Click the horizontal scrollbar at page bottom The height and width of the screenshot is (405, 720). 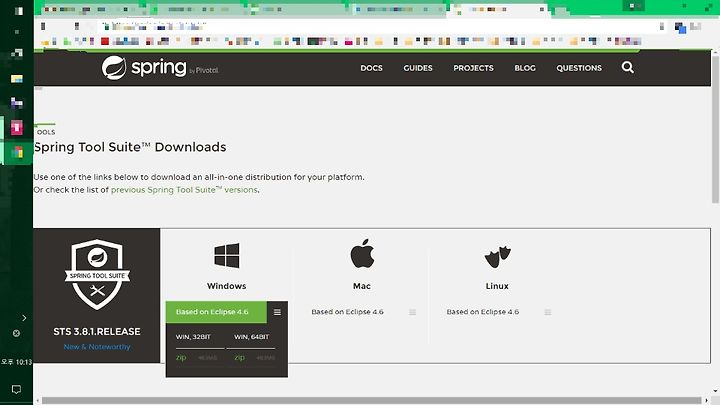click(371, 400)
